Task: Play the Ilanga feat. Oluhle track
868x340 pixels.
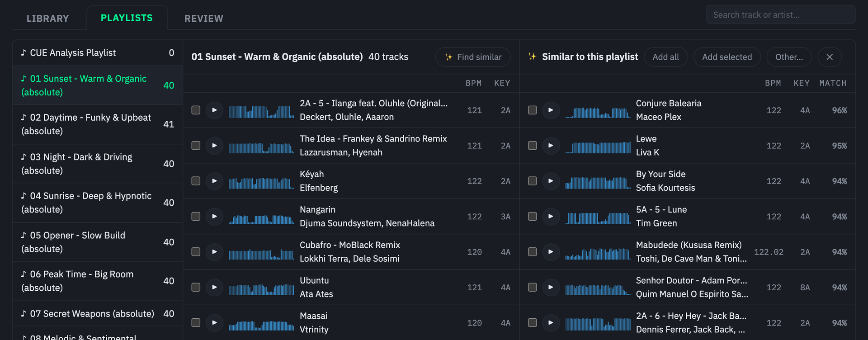Action: (215, 110)
